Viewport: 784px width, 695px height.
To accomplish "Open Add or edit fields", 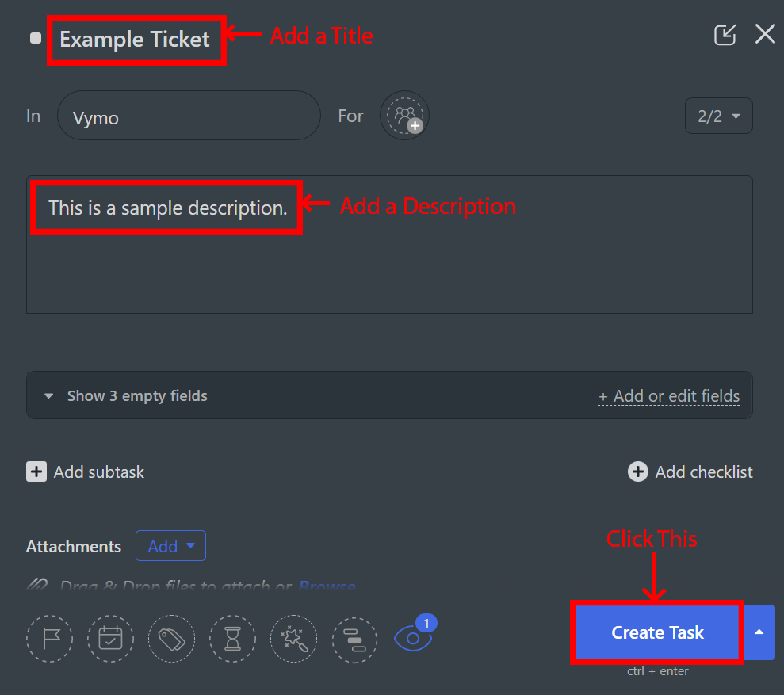I will click(669, 395).
